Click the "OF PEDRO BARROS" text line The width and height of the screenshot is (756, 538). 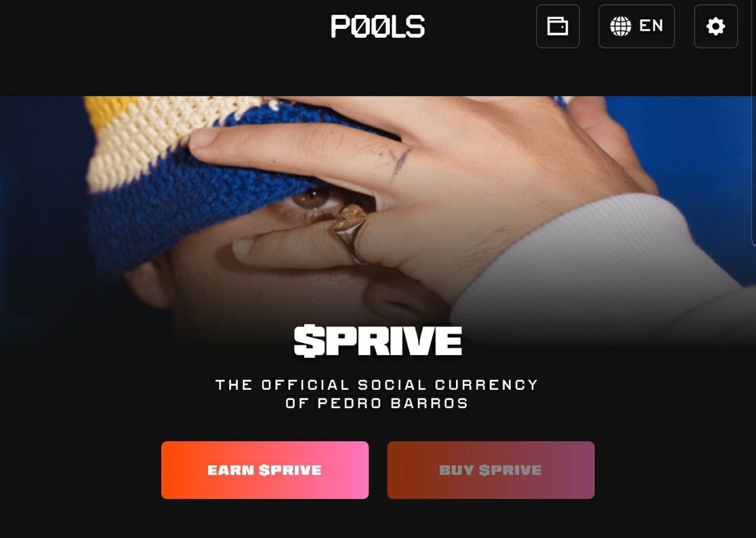click(377, 403)
